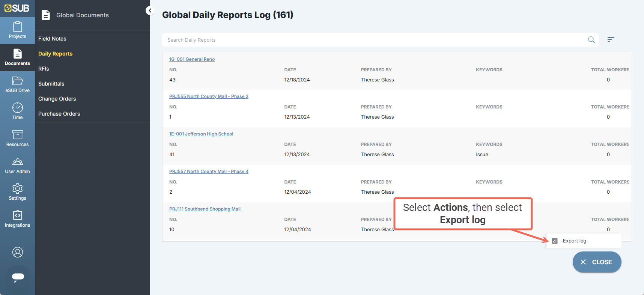Open 1E-001 Jefferson High School link
The image size is (644, 295).
[x=201, y=134]
